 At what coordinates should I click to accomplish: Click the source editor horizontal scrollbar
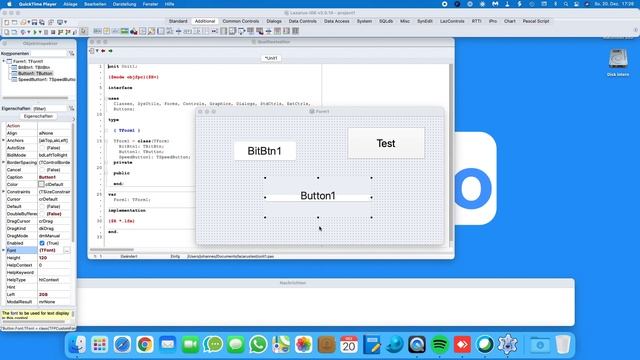111,249
